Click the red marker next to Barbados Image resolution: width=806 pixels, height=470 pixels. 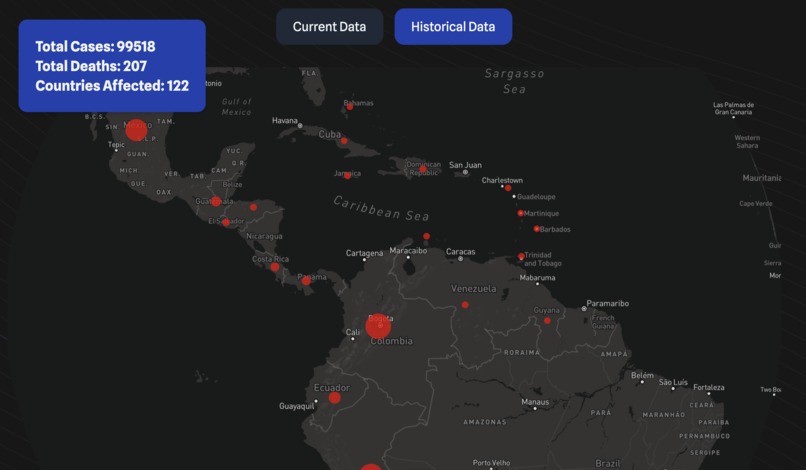[536, 229]
